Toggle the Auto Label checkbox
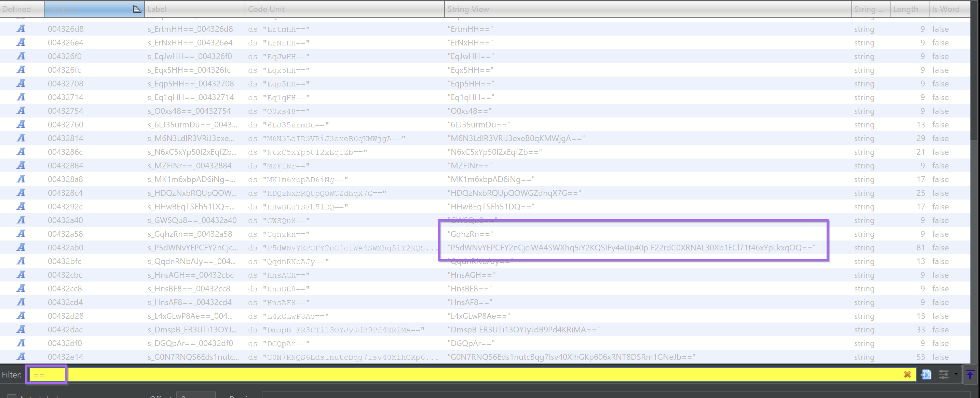The image size is (980, 398). 11,397
